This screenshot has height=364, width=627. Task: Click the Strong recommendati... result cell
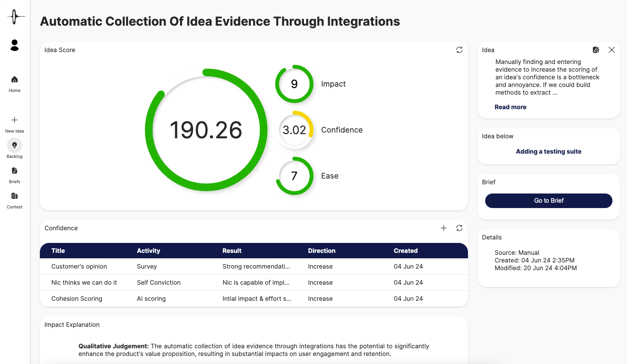coord(256,266)
